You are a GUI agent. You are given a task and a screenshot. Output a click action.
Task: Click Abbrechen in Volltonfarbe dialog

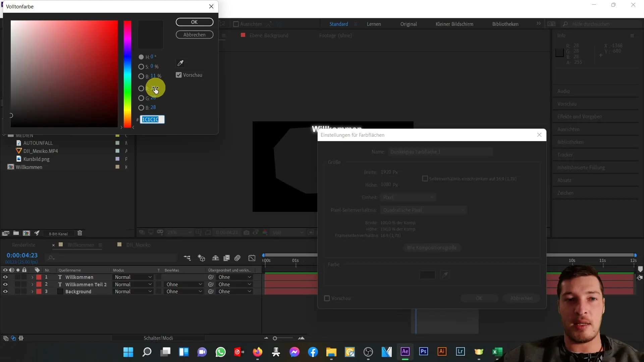[194, 35]
